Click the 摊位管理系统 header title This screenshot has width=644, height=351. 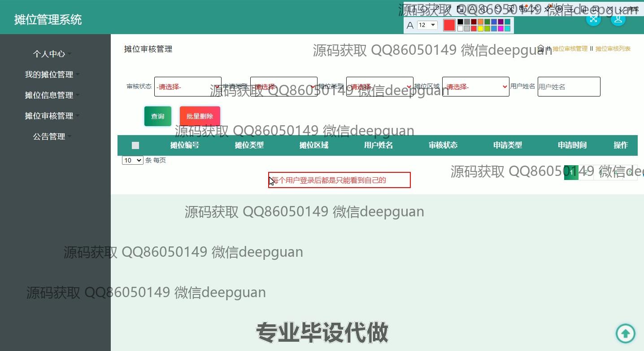point(48,20)
